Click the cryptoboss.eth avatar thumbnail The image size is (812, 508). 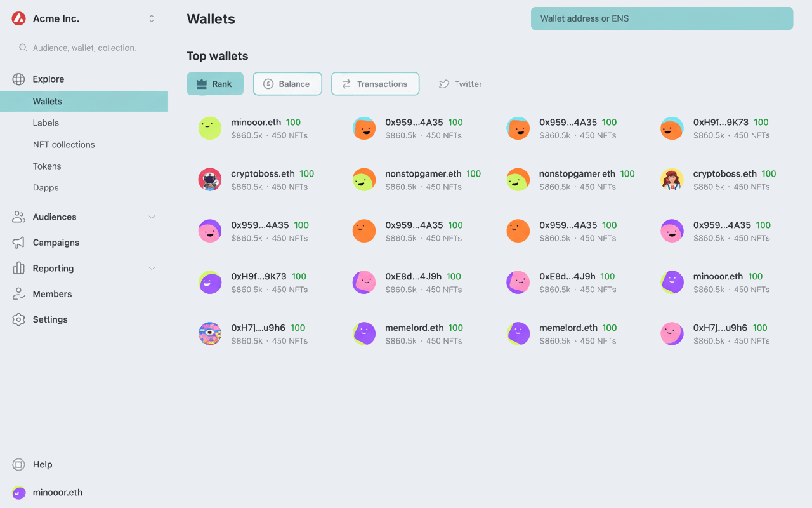tap(210, 179)
